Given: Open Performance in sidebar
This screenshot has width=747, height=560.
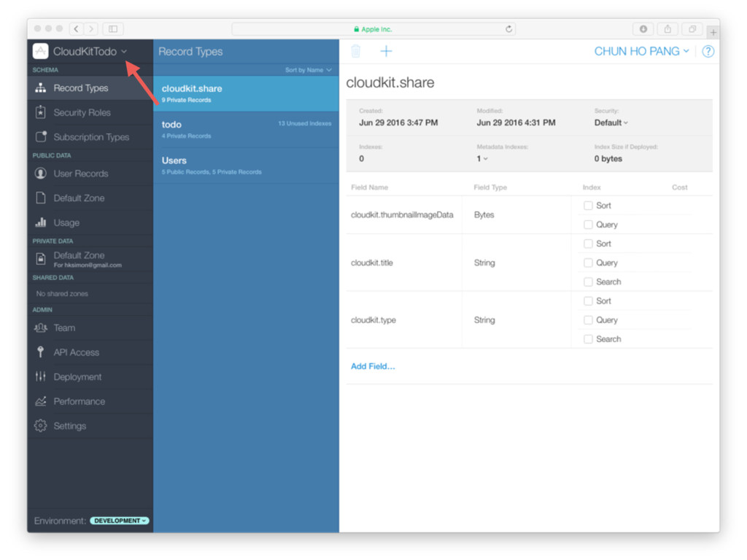Looking at the screenshot, I should [x=90, y=402].
